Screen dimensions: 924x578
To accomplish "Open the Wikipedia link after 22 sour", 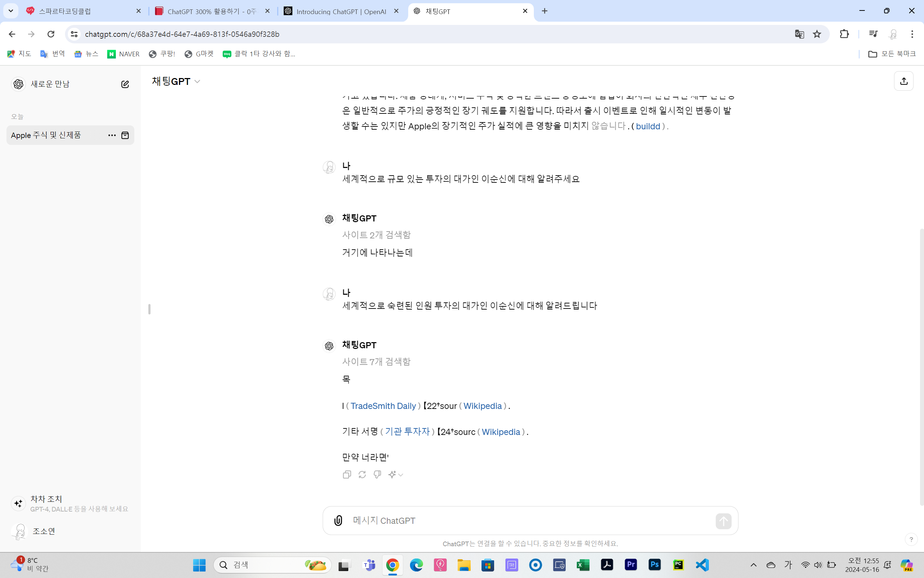I will (483, 406).
